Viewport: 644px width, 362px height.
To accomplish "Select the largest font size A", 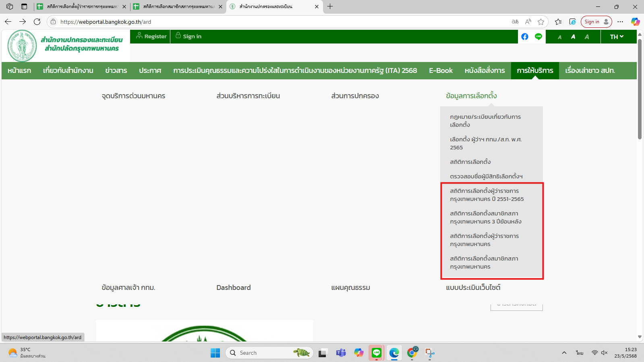I will click(587, 37).
